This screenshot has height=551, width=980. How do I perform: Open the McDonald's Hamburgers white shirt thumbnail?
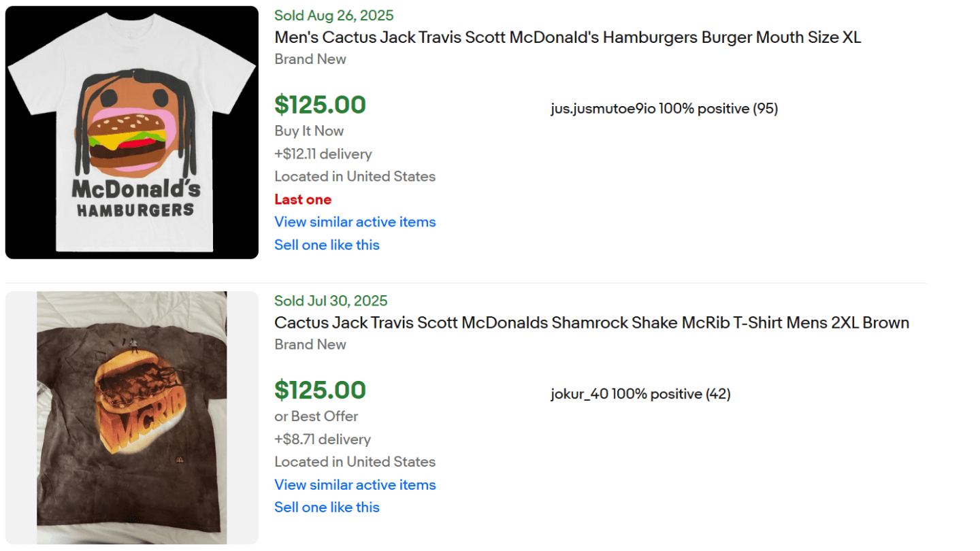(131, 132)
